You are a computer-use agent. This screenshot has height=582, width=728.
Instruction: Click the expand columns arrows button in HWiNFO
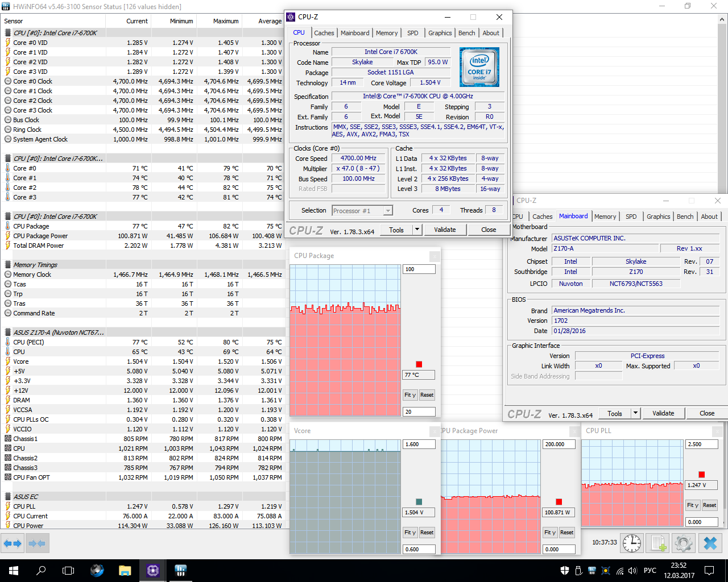point(12,544)
